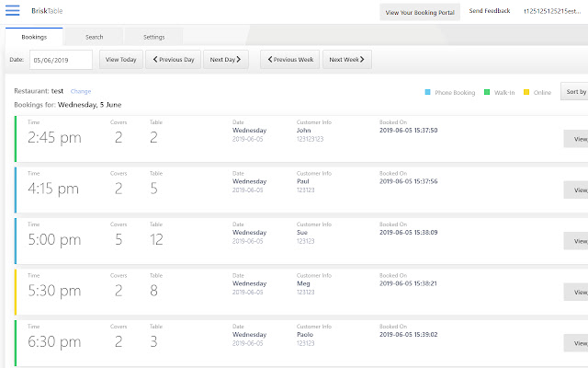Screen dimensions: 588x368
Task: Click customer name Paolo
Action: [305, 335]
